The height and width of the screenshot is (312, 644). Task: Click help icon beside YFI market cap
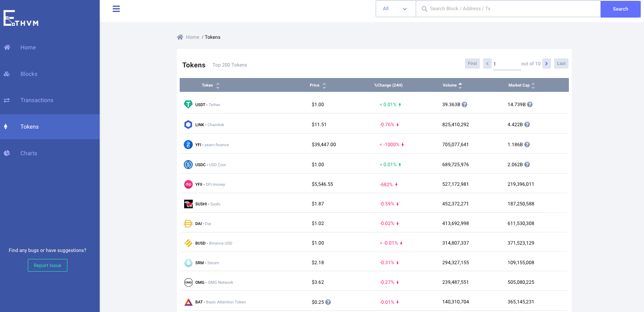tap(527, 145)
